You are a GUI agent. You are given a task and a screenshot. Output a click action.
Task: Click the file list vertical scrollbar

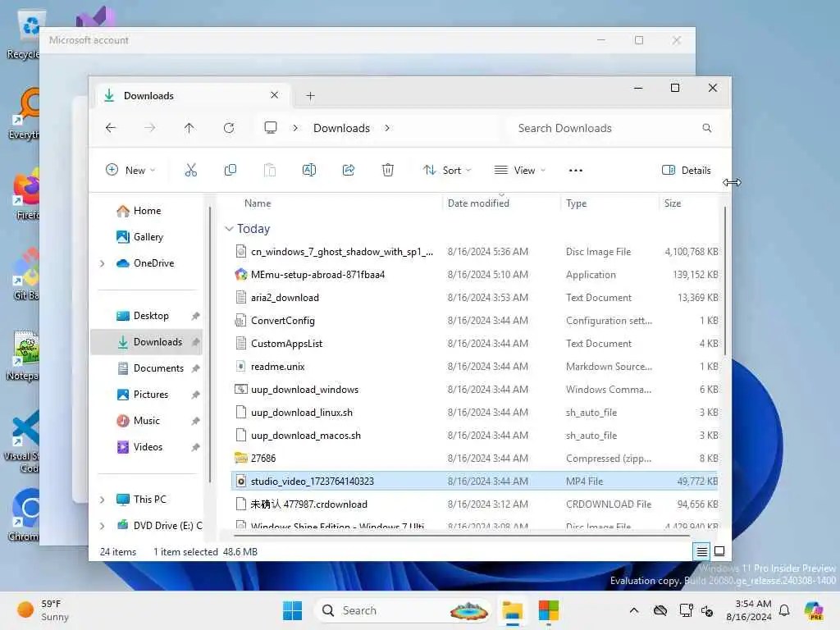725,281
